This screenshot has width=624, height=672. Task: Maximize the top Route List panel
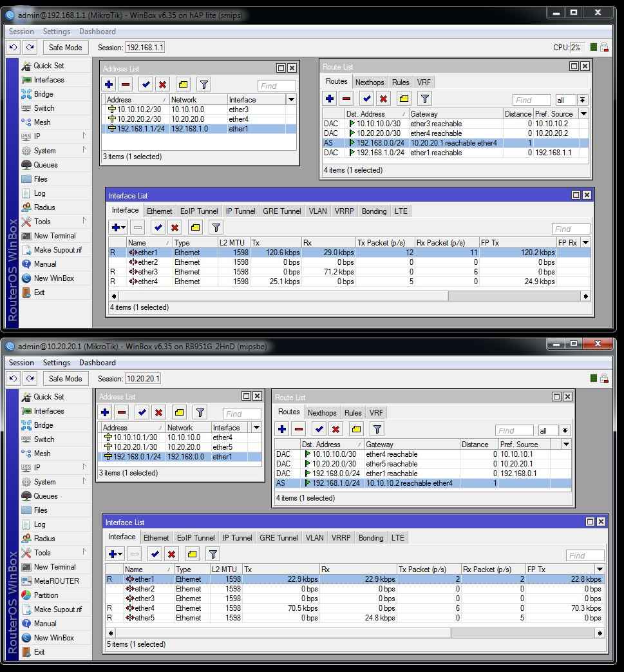[574, 66]
